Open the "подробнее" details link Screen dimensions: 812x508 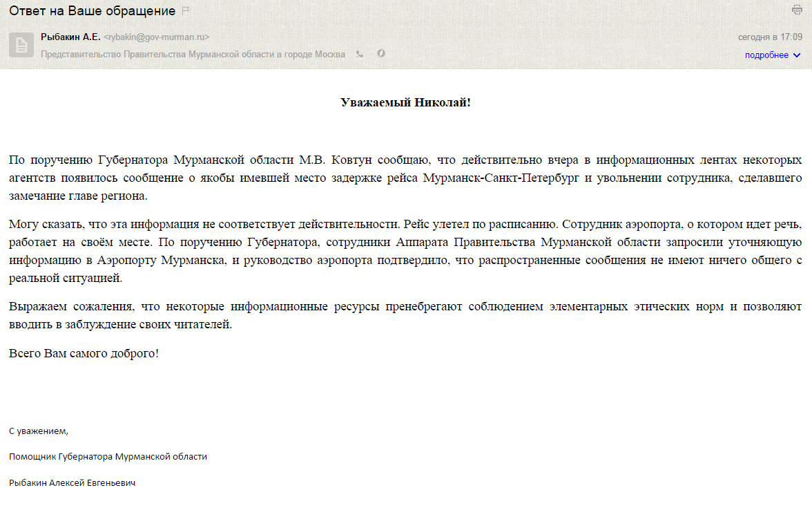click(766, 55)
